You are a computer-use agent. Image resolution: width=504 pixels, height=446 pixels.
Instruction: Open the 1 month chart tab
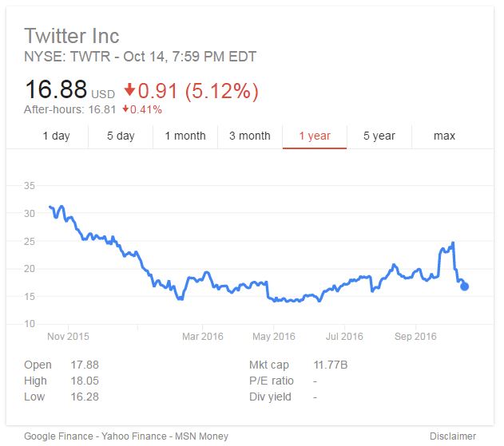(x=185, y=136)
